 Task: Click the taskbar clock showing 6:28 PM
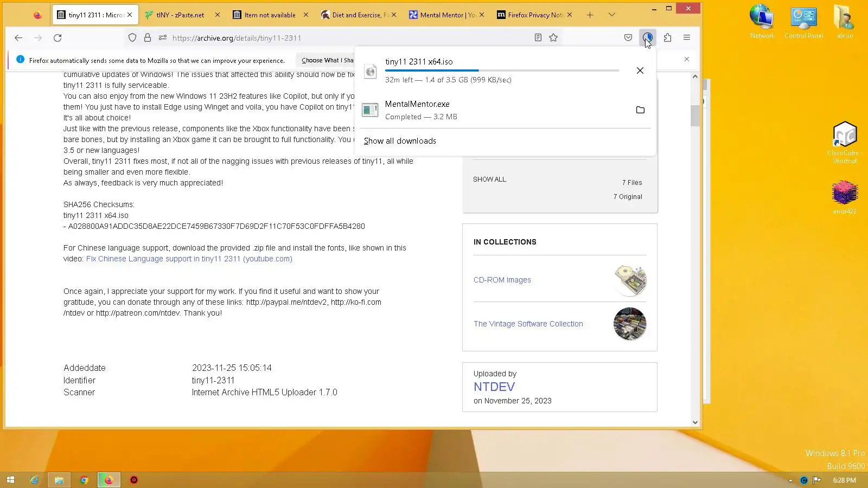click(x=844, y=480)
